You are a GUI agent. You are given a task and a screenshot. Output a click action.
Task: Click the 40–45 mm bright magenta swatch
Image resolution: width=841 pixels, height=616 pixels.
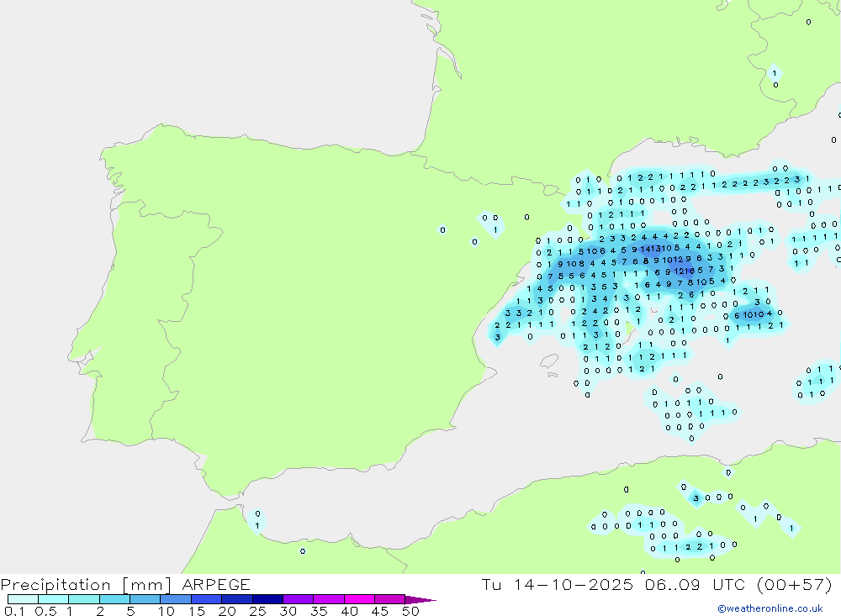[x=359, y=599]
